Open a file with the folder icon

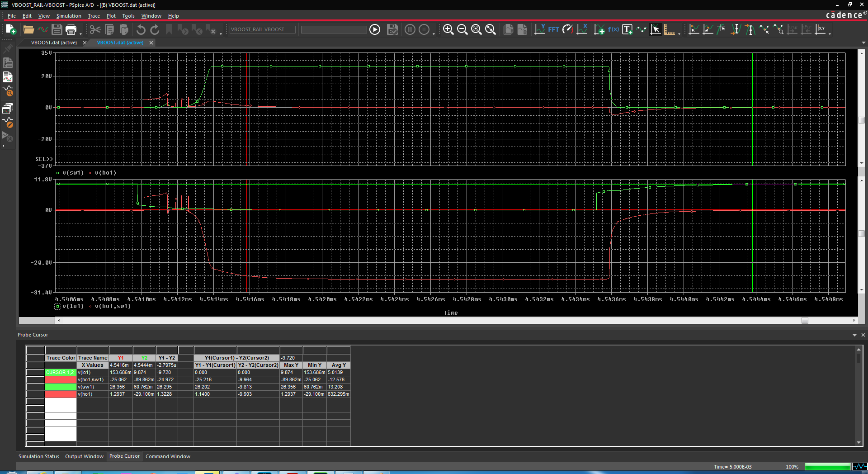(28, 29)
